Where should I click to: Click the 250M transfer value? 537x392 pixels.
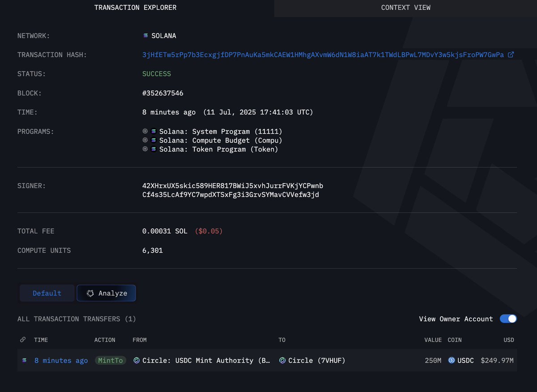[x=433, y=360]
